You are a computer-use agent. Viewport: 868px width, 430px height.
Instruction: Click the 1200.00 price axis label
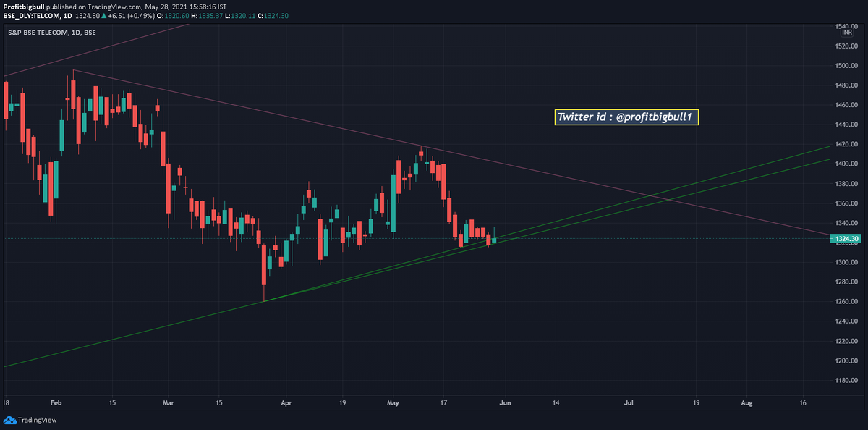848,361
